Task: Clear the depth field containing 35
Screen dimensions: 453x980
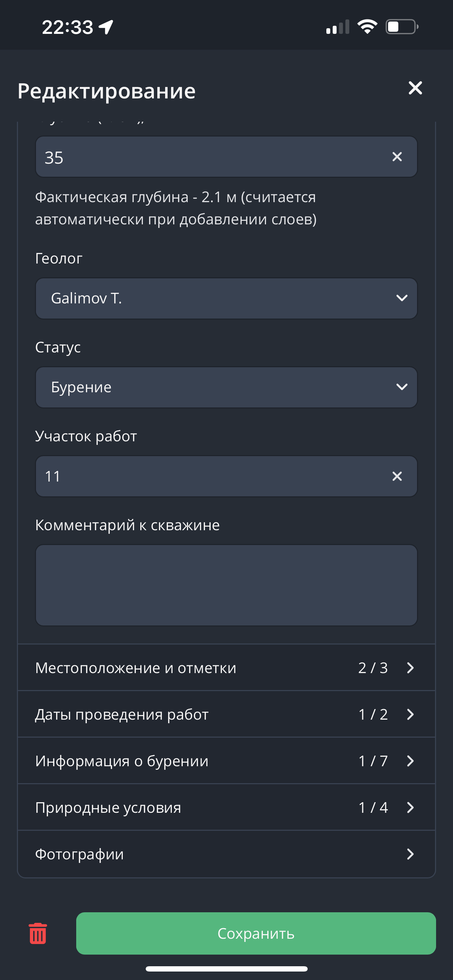Action: (x=397, y=157)
